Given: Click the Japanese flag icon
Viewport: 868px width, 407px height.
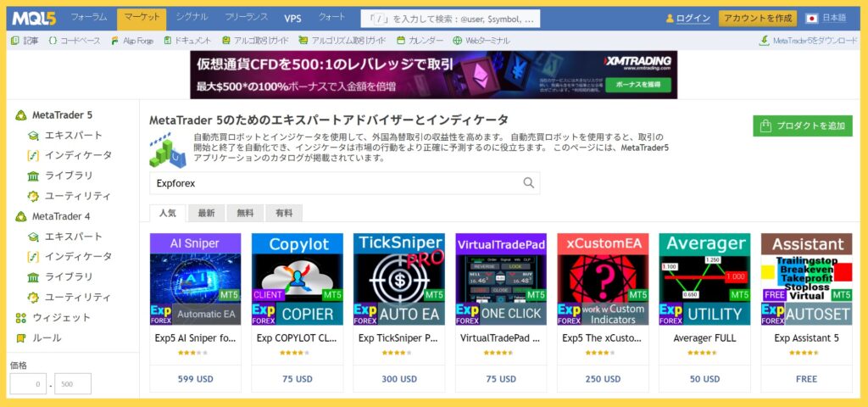Looking at the screenshot, I should [811, 19].
